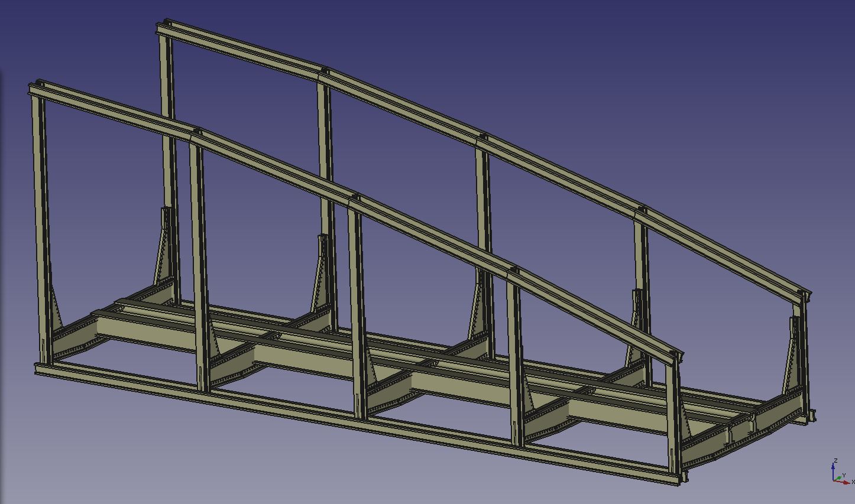The image size is (855, 504).
Task: Select the middle front vertical post
Action: pos(356,295)
